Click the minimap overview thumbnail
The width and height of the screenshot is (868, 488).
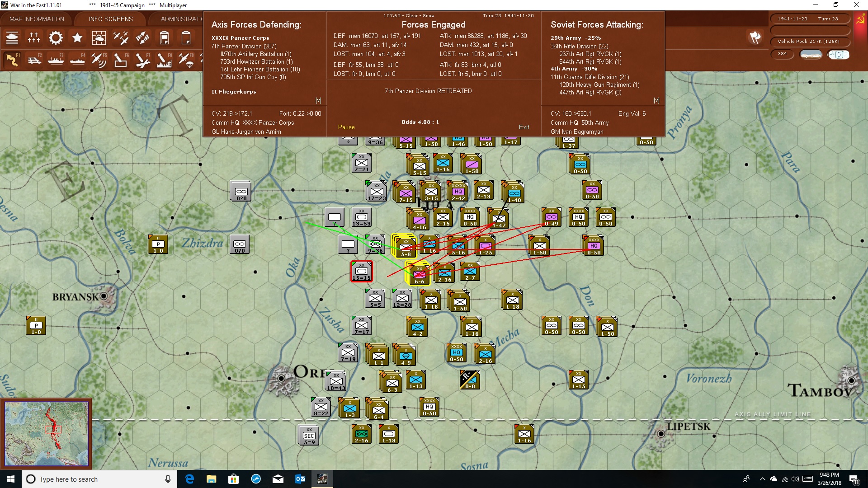click(46, 434)
